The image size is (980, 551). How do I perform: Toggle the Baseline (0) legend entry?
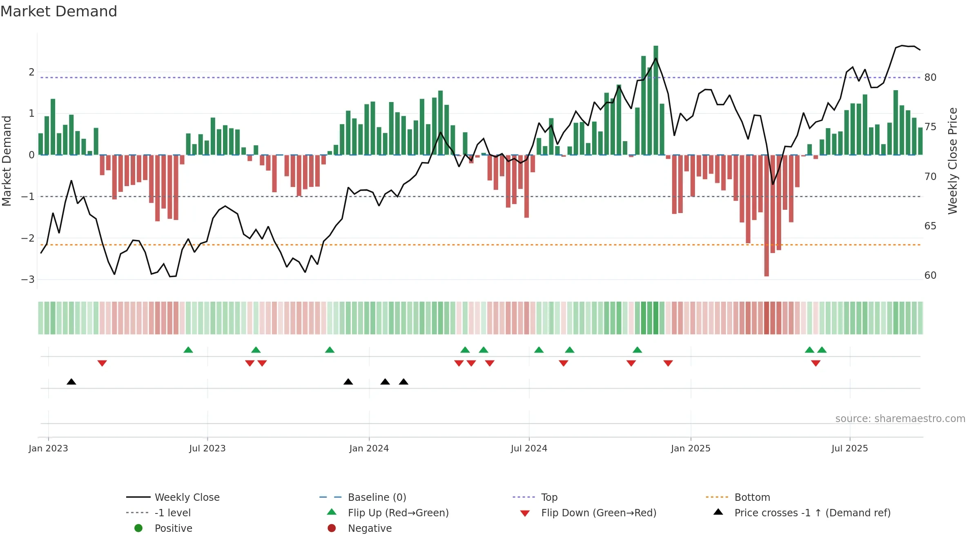pos(363,497)
